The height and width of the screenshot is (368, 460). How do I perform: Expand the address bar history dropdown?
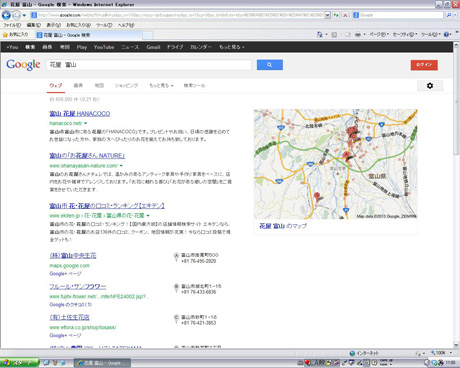pos(327,15)
